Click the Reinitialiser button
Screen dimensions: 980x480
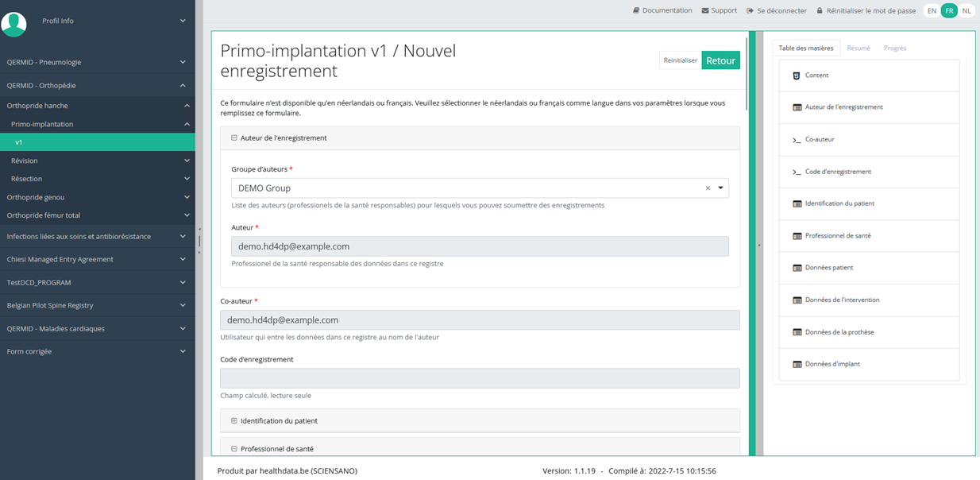point(681,60)
